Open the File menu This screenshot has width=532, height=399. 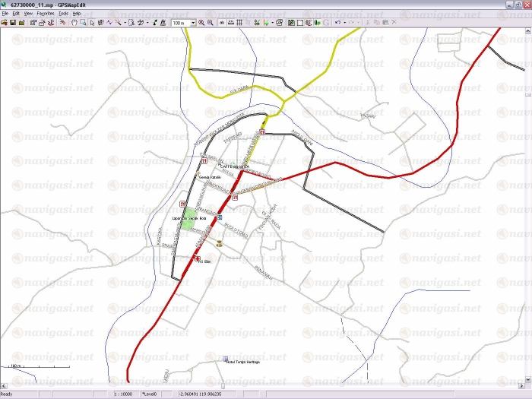5,14
